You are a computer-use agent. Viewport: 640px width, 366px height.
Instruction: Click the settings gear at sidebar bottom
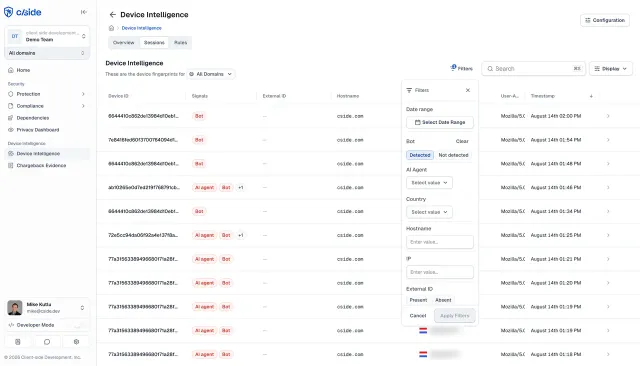tap(76, 342)
